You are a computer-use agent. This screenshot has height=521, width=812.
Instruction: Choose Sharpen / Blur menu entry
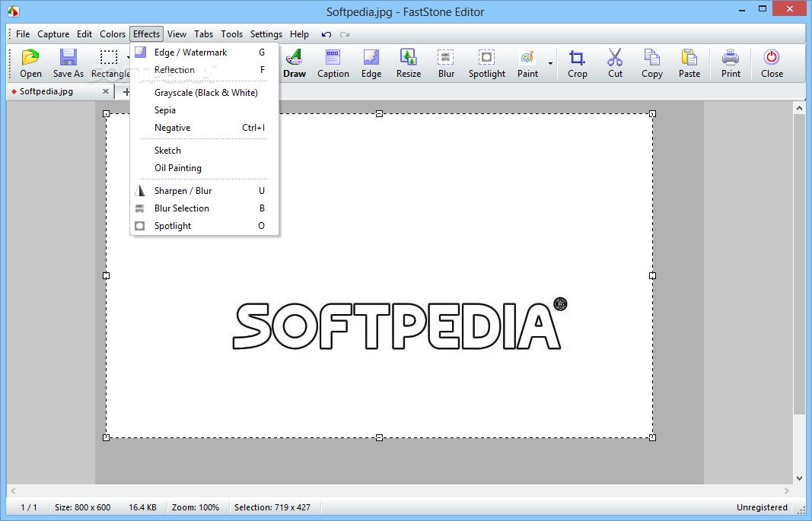point(204,191)
